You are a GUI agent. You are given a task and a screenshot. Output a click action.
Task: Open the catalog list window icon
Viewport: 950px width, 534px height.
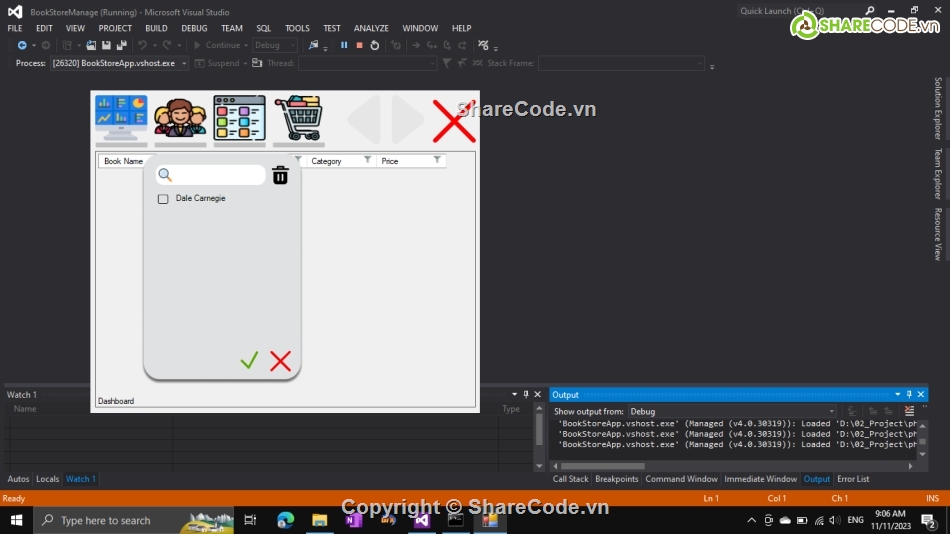(239, 118)
